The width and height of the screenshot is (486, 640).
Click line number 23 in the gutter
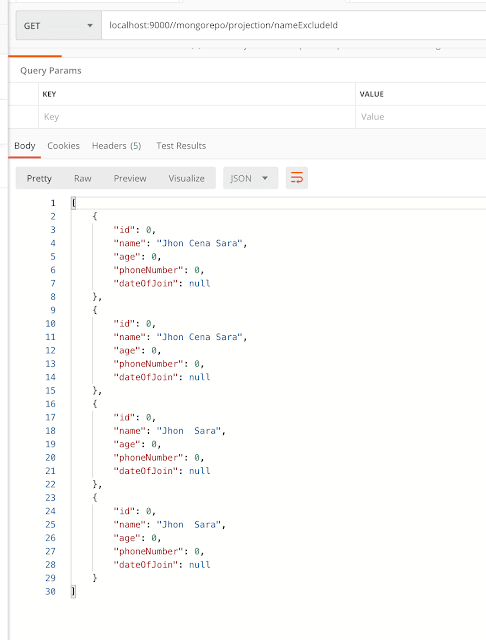click(x=50, y=498)
